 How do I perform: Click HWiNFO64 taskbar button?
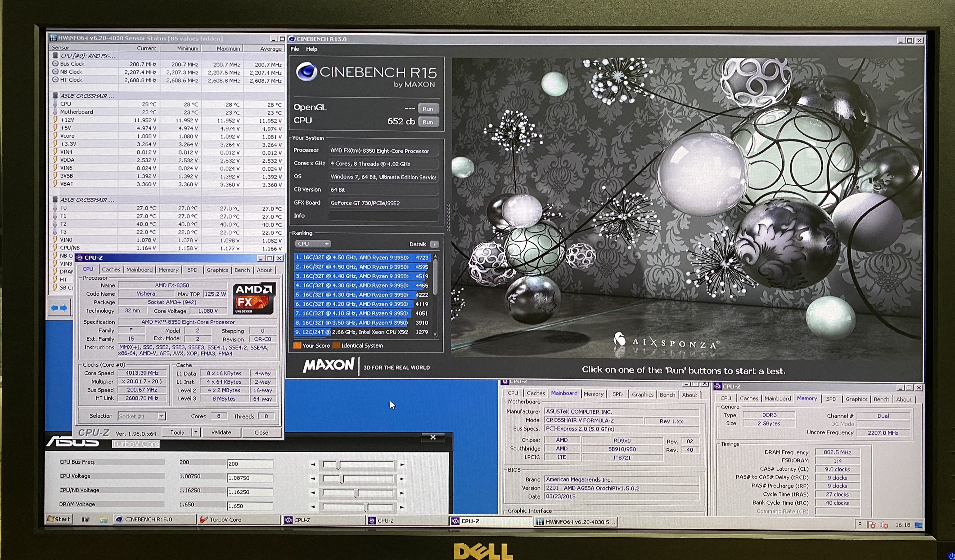[576, 522]
